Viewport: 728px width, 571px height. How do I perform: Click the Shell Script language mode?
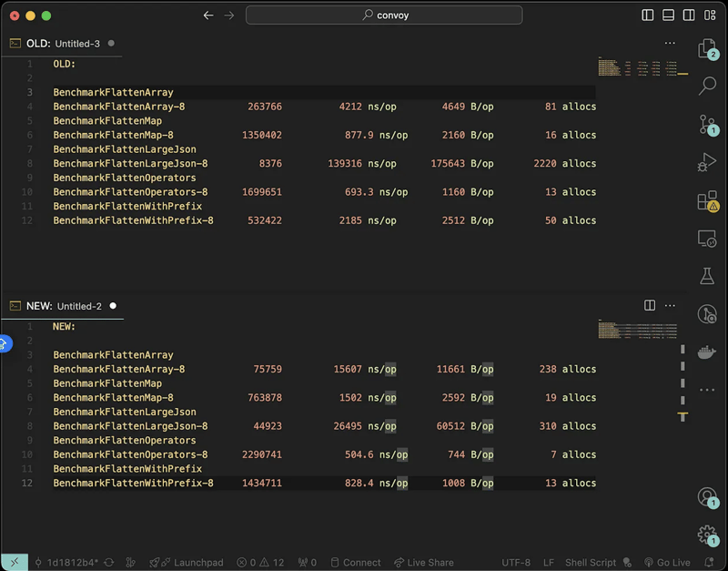[591, 563]
